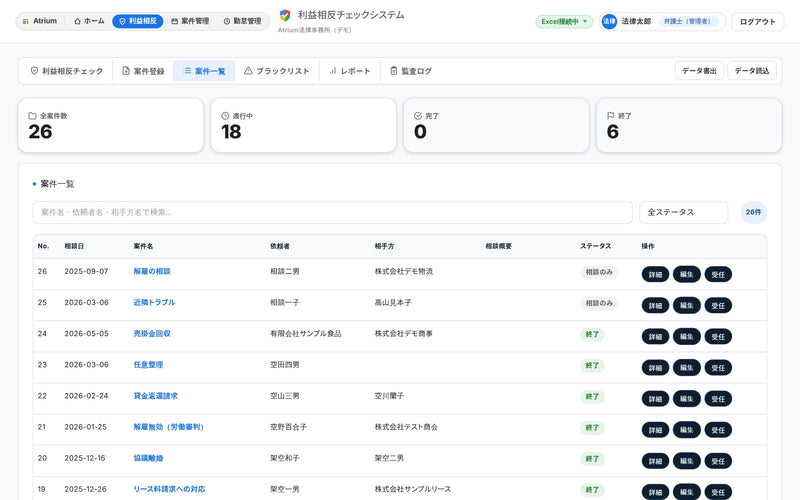Screen dimensions: 800x500
Task: Open the 任意整理 case link
Action: pyautogui.click(x=148, y=365)
